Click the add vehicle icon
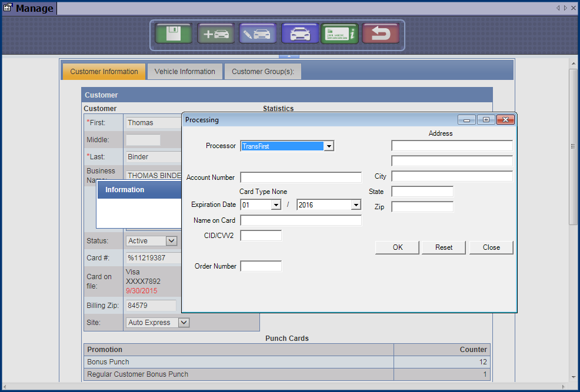580x392 pixels. (x=216, y=34)
